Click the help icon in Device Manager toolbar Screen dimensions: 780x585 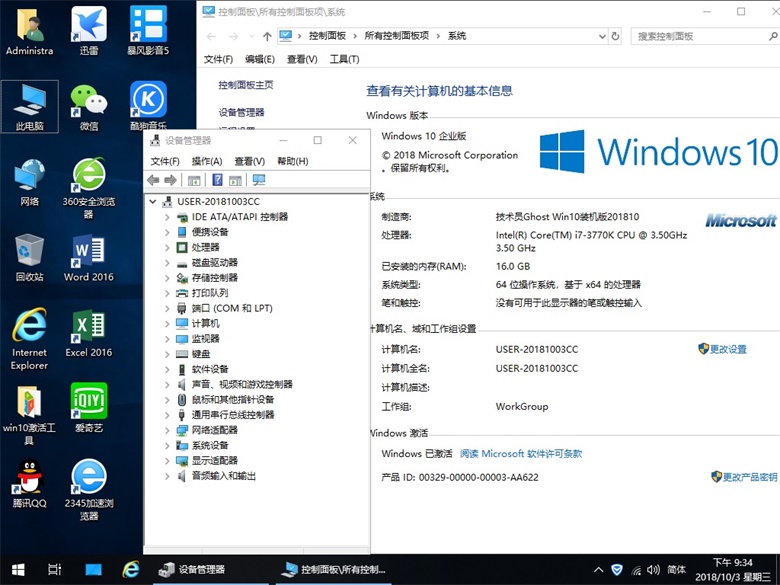pyautogui.click(x=217, y=180)
